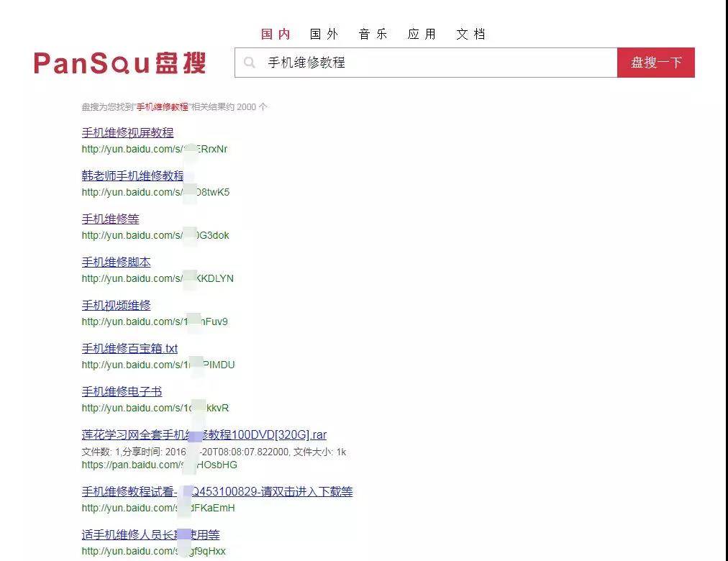Image resolution: width=728 pixels, height=561 pixels.
Task: Focus the search field containing 手机维修教程
Action: tap(426, 62)
